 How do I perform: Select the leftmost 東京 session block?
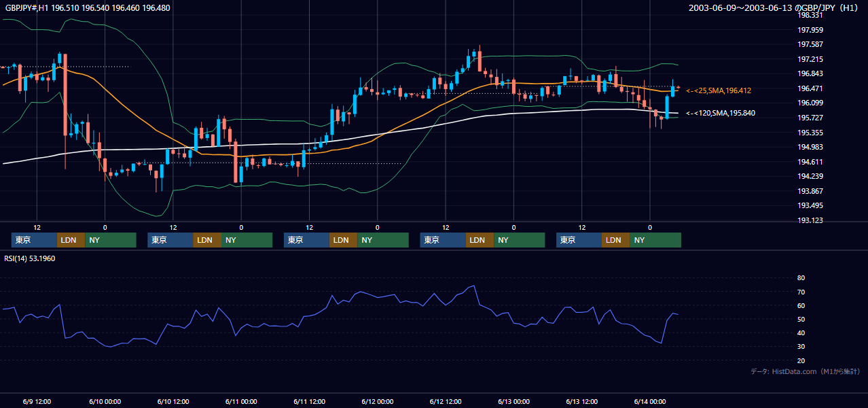point(35,240)
